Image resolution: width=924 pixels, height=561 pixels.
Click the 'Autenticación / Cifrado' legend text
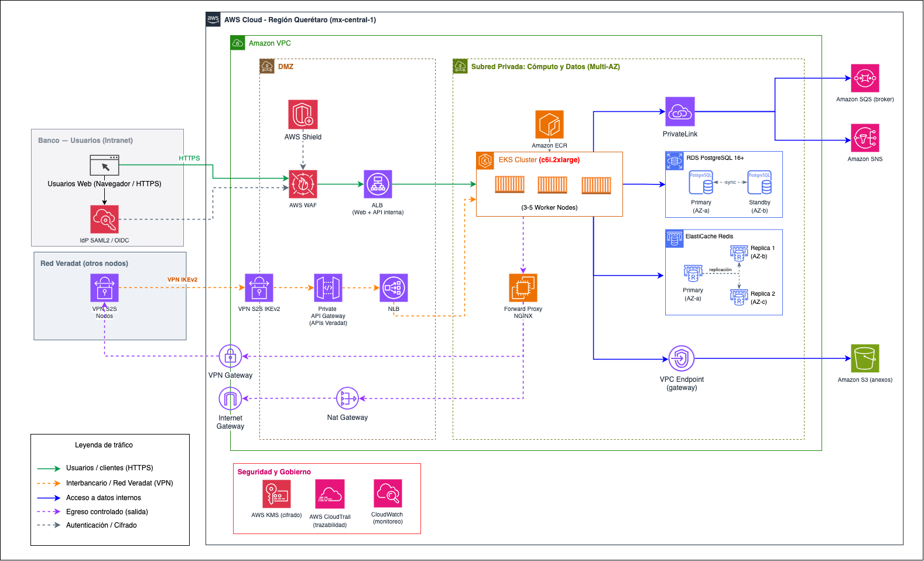tap(101, 525)
